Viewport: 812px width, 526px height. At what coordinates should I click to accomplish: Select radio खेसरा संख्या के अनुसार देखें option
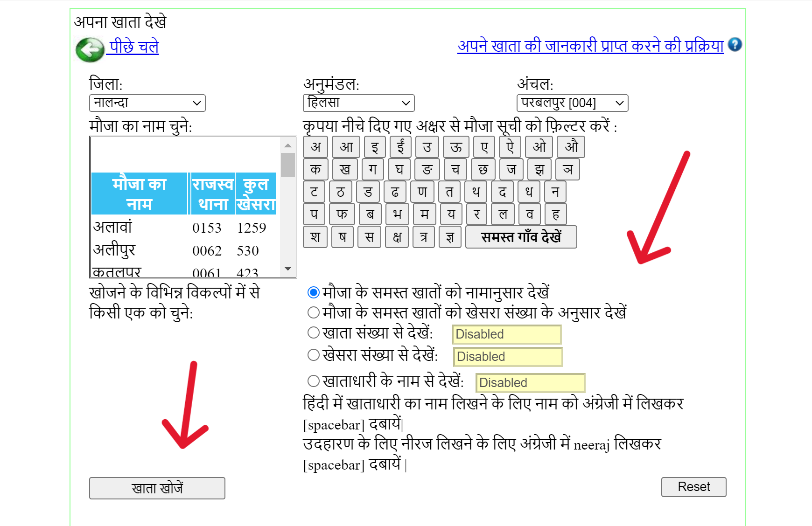(x=313, y=312)
